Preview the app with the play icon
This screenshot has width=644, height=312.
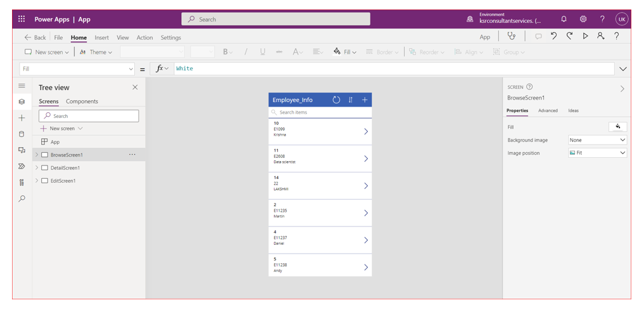(585, 36)
